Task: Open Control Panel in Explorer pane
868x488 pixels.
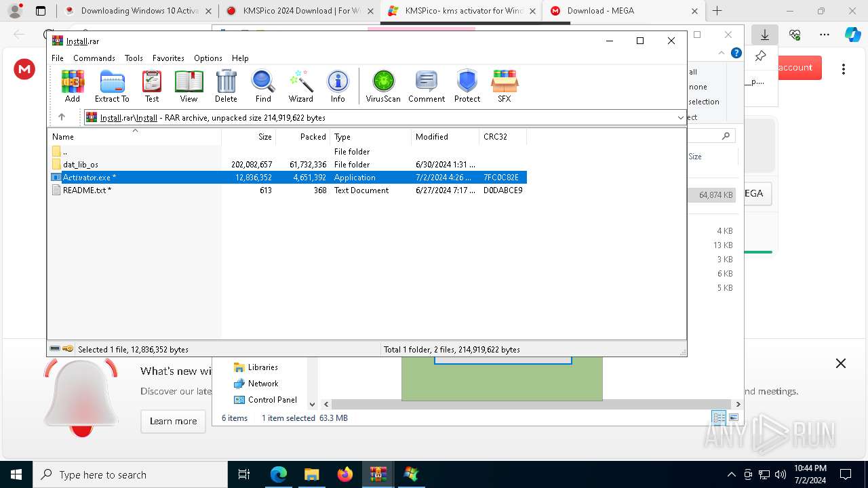Action: [266, 400]
